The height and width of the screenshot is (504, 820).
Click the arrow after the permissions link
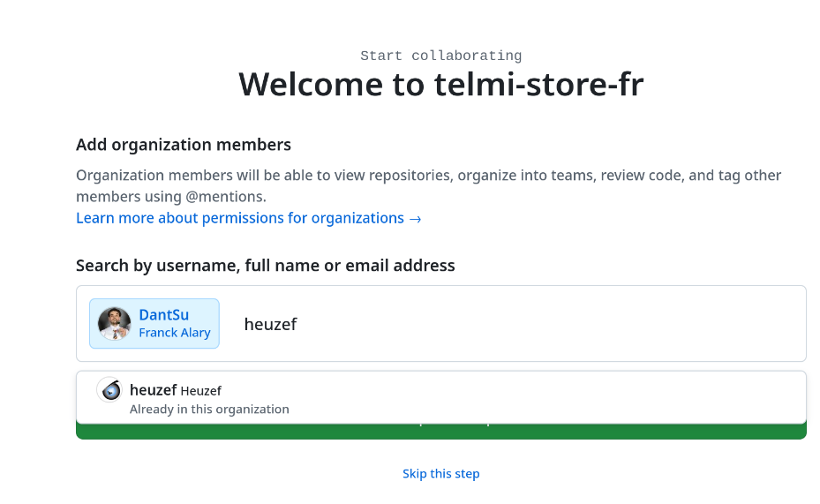point(415,219)
